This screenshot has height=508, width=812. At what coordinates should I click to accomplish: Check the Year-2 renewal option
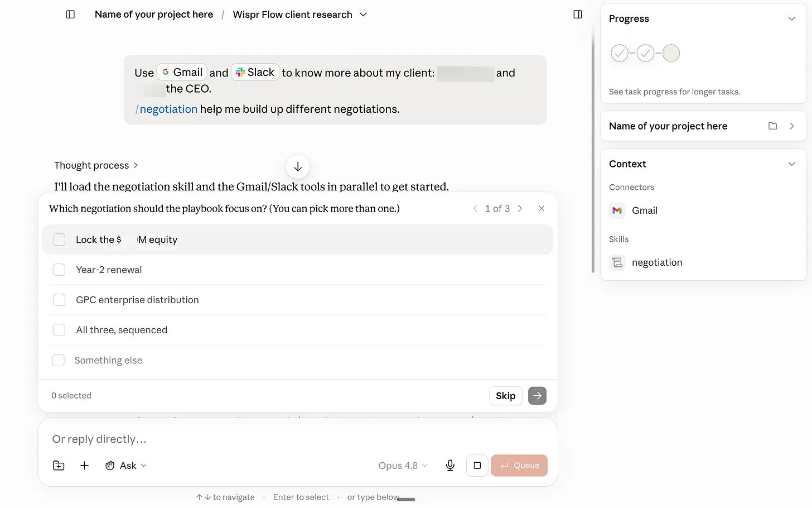tap(59, 270)
